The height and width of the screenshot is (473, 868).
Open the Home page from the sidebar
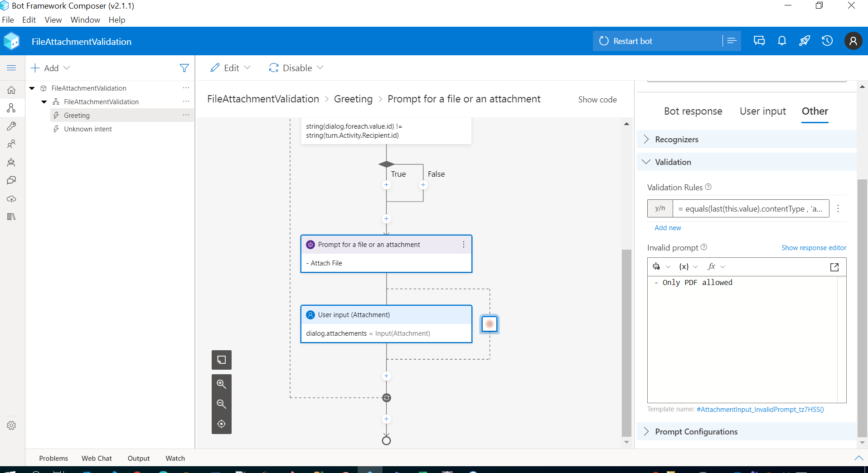pos(11,90)
